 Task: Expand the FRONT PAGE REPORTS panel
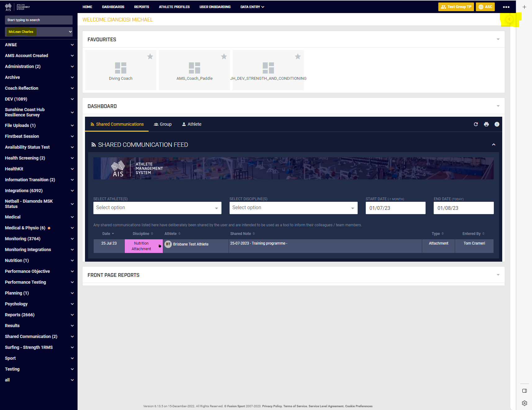498,275
